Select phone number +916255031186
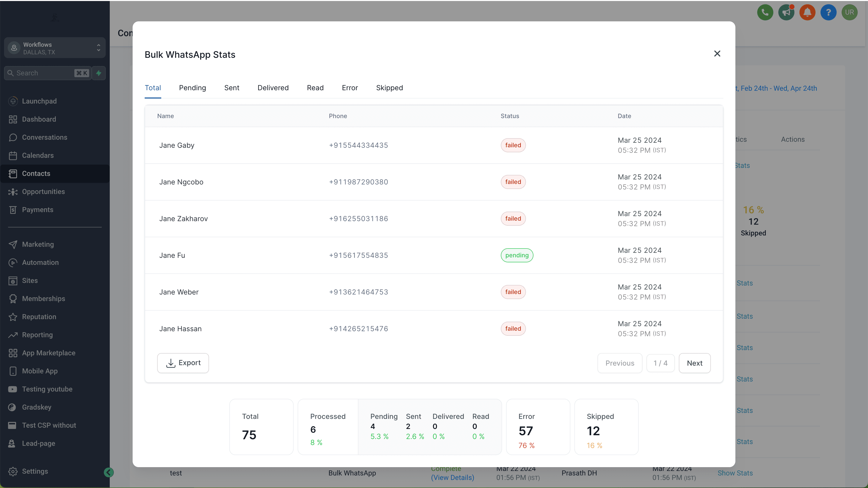This screenshot has width=868, height=488. tap(358, 219)
